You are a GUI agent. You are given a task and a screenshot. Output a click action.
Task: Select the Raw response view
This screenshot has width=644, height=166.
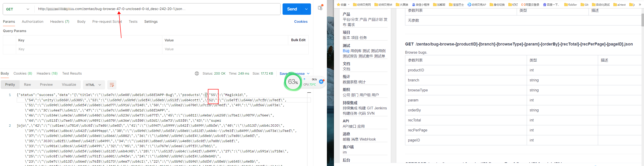(x=28, y=85)
